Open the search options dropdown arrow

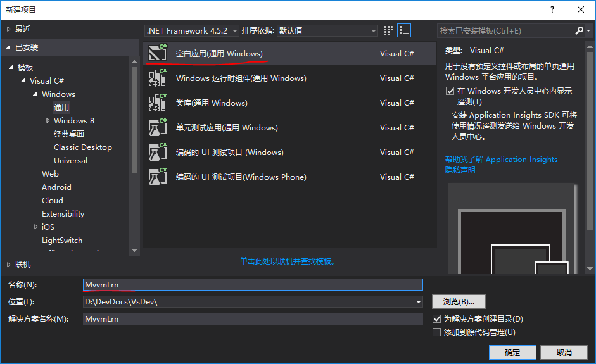pyautogui.click(x=588, y=30)
